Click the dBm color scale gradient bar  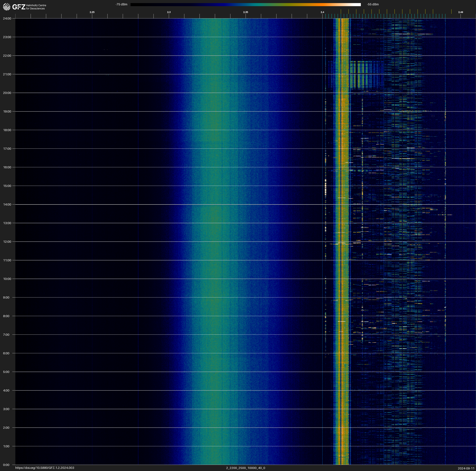click(245, 4)
